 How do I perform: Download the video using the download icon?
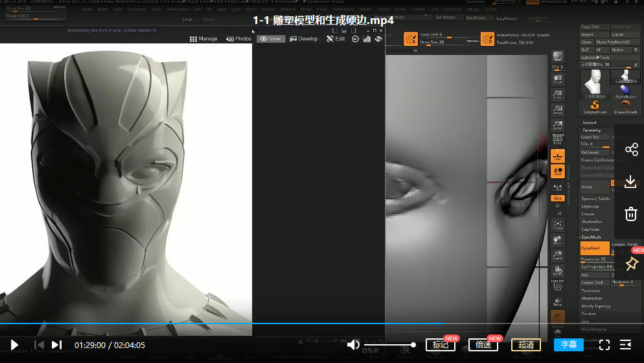[x=631, y=182]
